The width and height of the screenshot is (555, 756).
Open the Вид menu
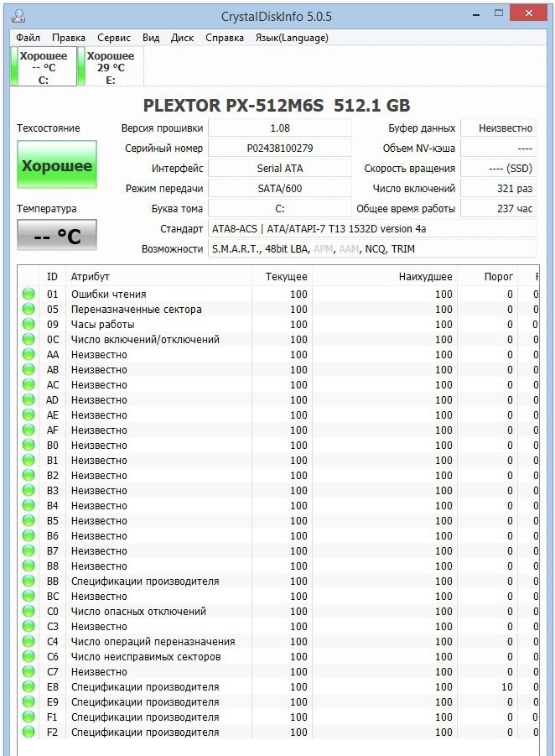point(151,38)
